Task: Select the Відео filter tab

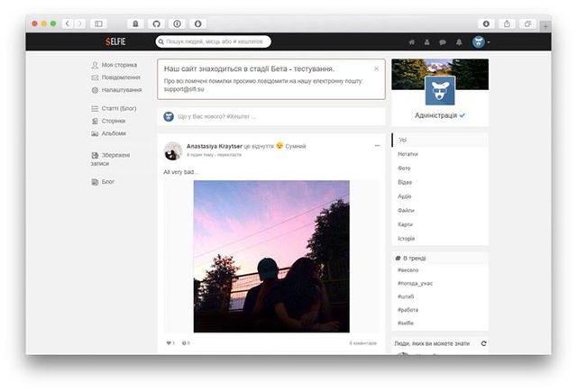Action: [405, 182]
